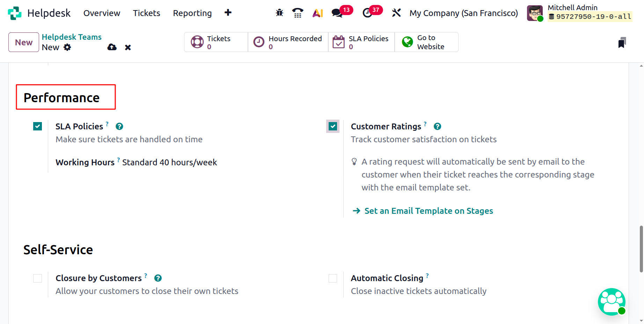
Task: Open the gear actions dropdown beside New
Action: 67,47
